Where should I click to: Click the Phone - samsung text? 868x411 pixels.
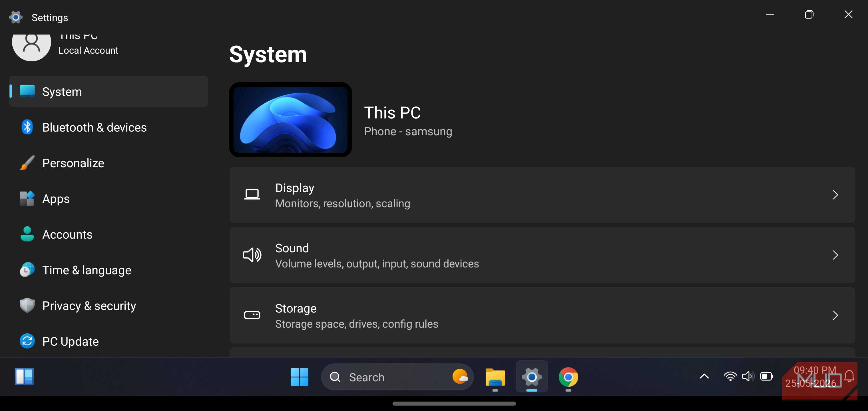click(408, 131)
